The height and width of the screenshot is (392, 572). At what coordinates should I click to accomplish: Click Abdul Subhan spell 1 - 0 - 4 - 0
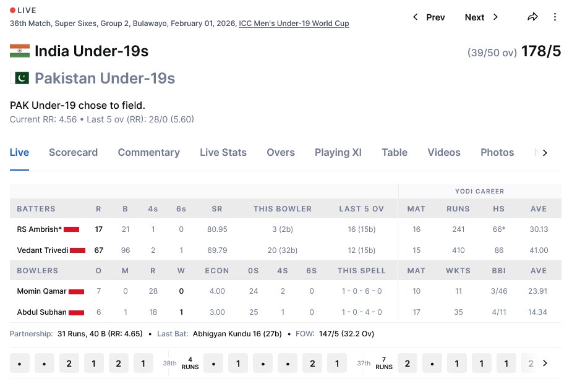[x=362, y=312]
